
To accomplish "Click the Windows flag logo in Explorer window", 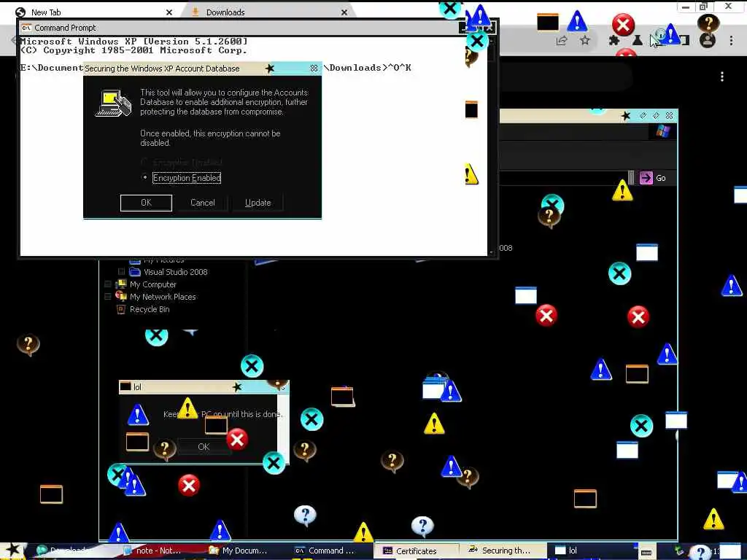I will 662,131.
